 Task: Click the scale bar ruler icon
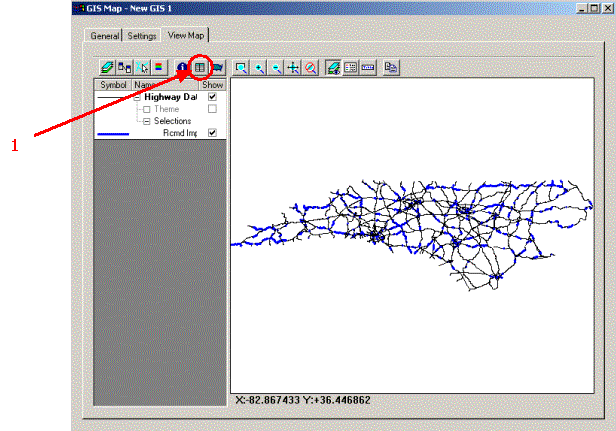pos(368,68)
